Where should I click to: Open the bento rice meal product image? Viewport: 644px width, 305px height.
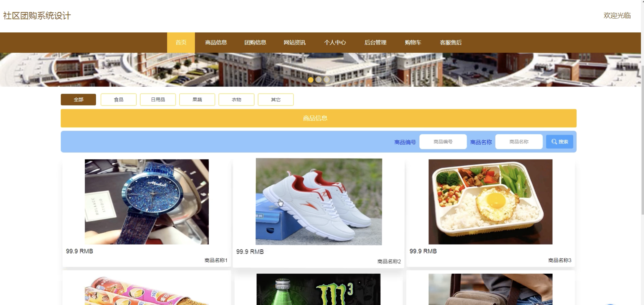pos(490,202)
